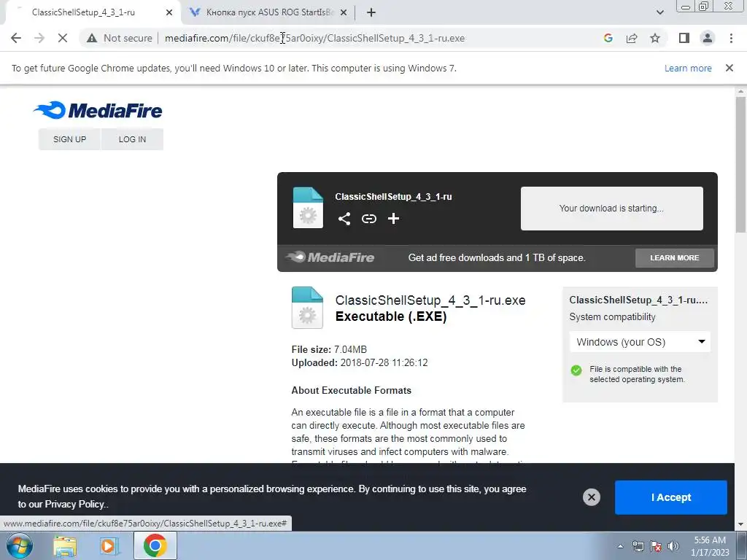
Task: Open the Chrome three-dot menu
Action: tap(731, 38)
